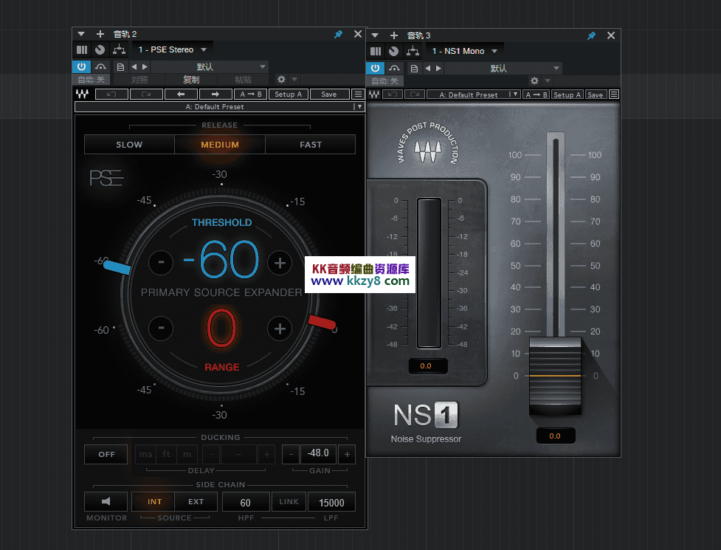Screen dimensions: 721x550
Task: Toggle the ducking OFF button
Action: (106, 454)
